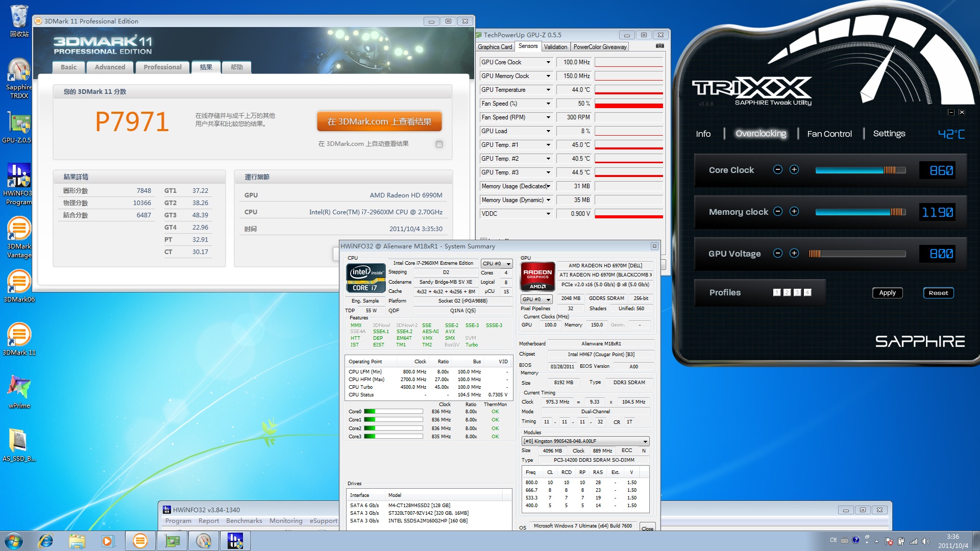Click Memory clock slider bar

pos(860,212)
